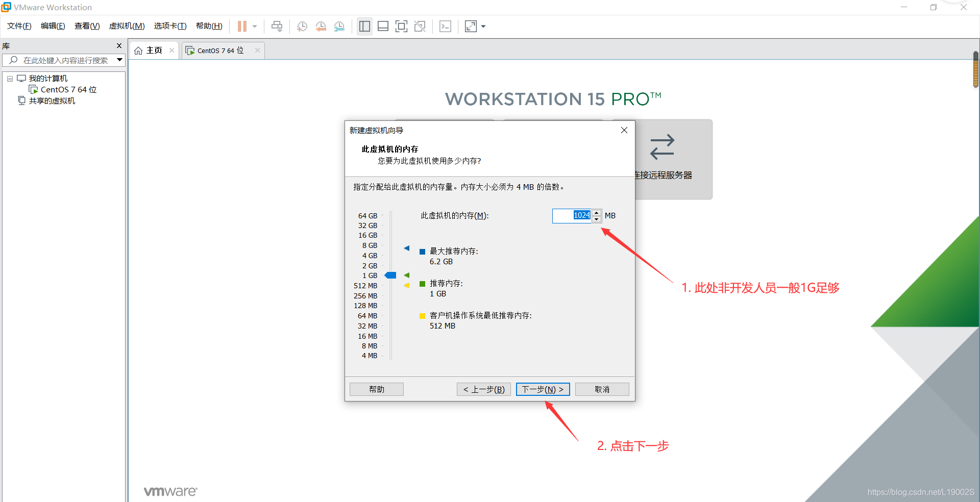Click the 帮助 button in the wizard
The image size is (980, 502).
coord(377,389)
